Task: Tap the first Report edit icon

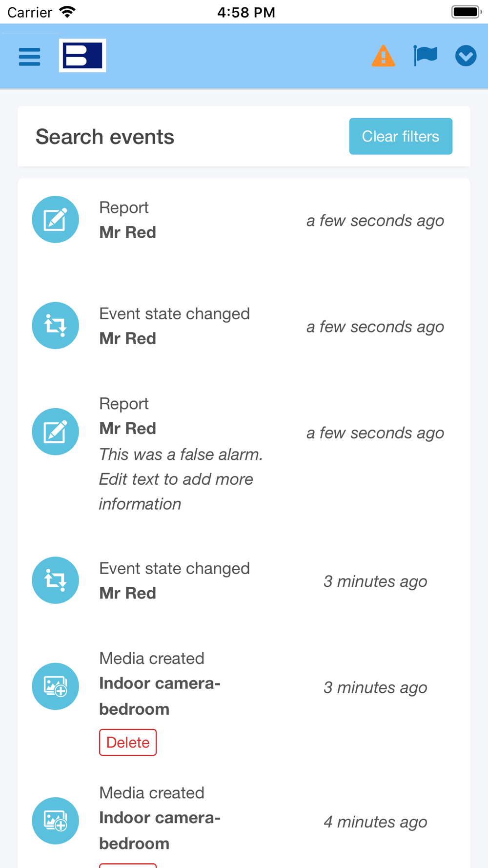Action: pos(55,220)
